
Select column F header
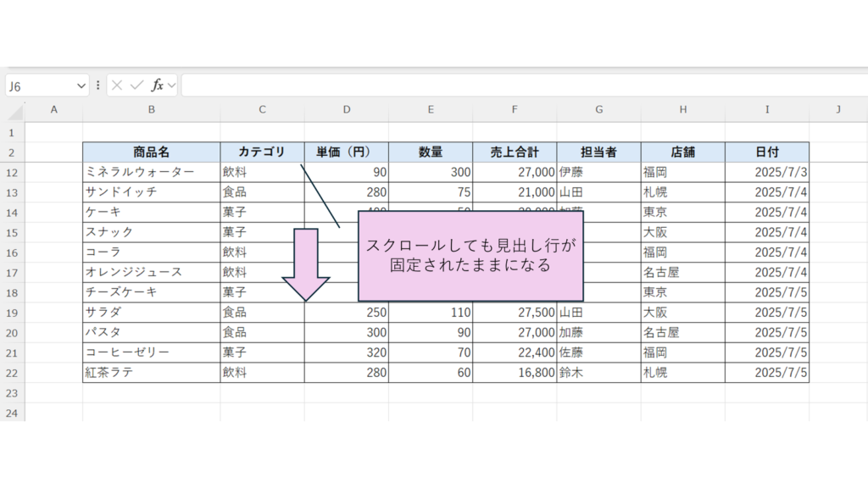coord(515,109)
